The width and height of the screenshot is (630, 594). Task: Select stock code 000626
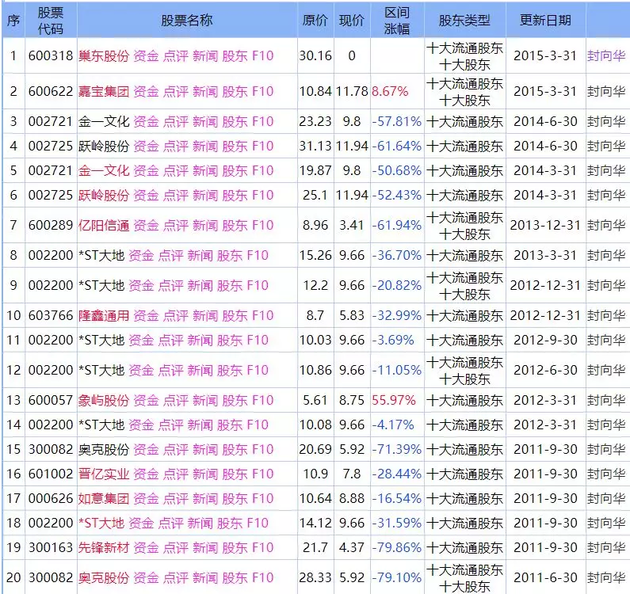coord(51,498)
